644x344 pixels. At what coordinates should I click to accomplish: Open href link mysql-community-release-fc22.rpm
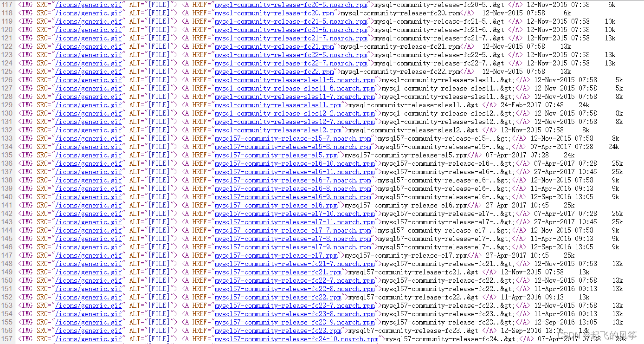pos(274,71)
